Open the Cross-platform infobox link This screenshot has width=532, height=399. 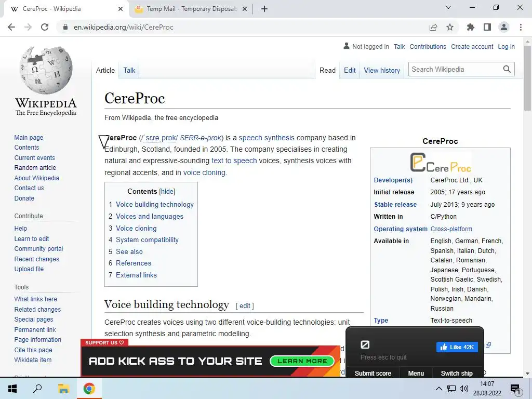tap(451, 229)
